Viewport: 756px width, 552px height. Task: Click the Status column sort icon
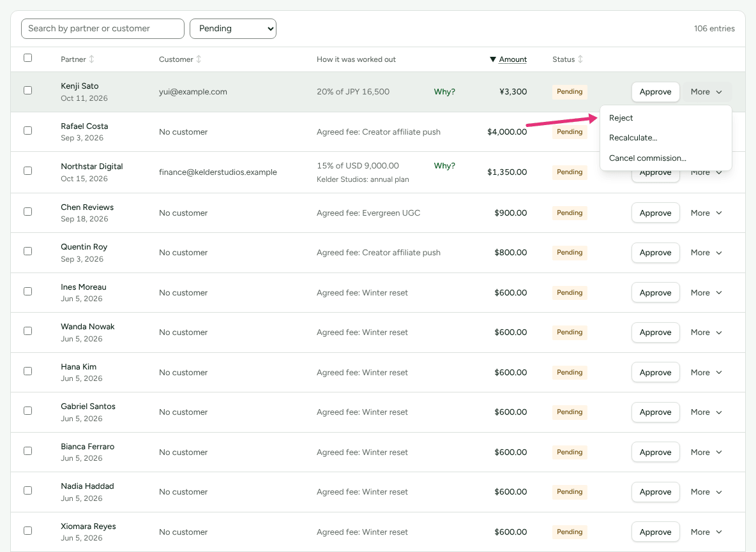click(x=580, y=59)
